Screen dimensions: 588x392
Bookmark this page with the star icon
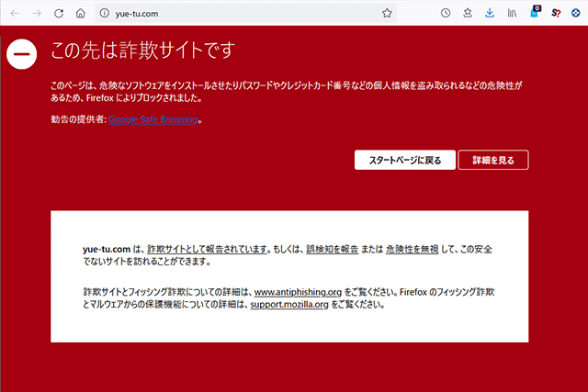click(x=387, y=14)
